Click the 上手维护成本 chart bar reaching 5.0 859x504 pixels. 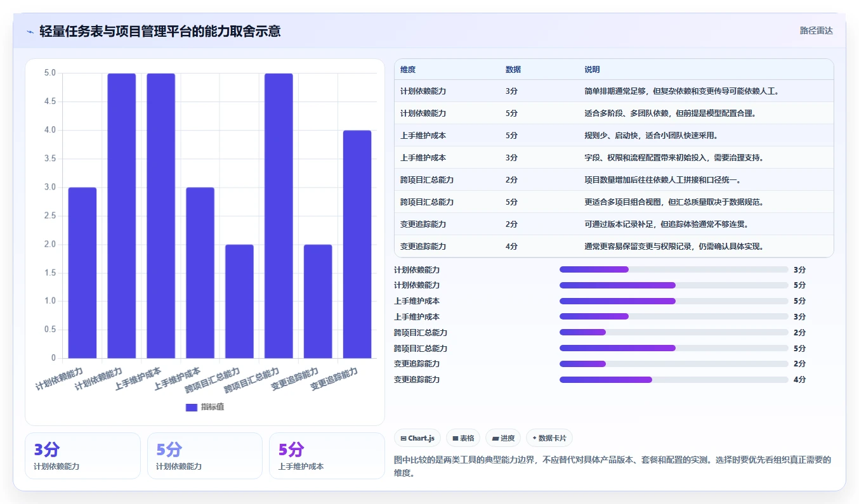point(161,216)
